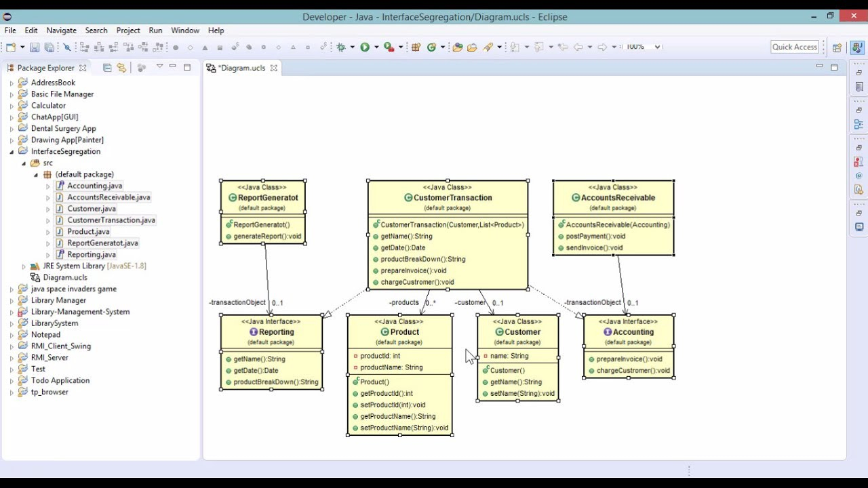Expand the JRE System Library node
Screen dimensions: 868x488
(x=24, y=266)
